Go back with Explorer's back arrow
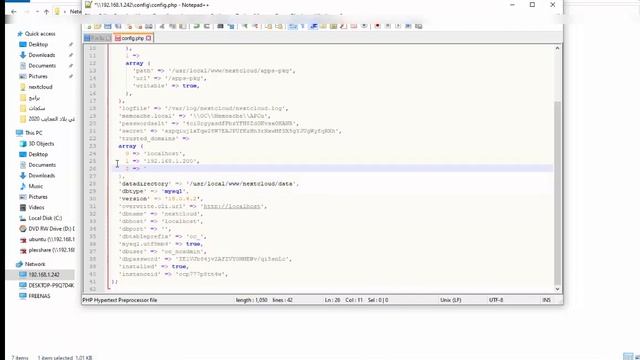Image resolution: width=640 pixels, height=360 pixels. tap(13, 12)
